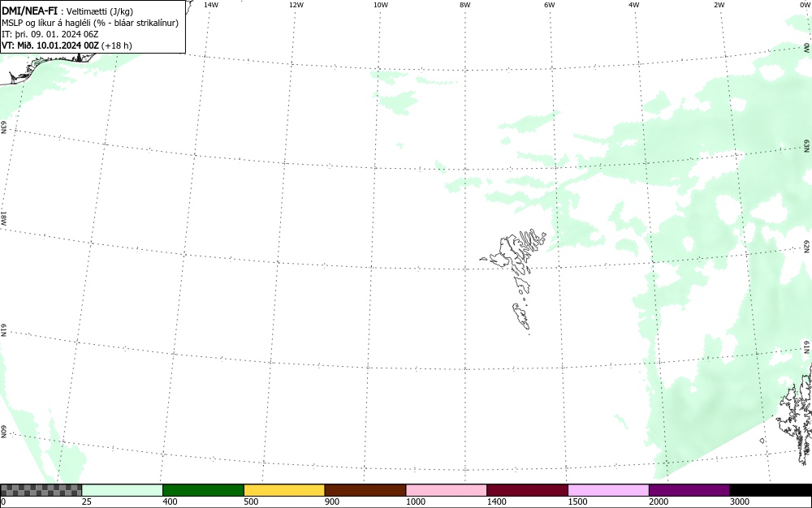Click the 12W longitude label

coord(296,5)
